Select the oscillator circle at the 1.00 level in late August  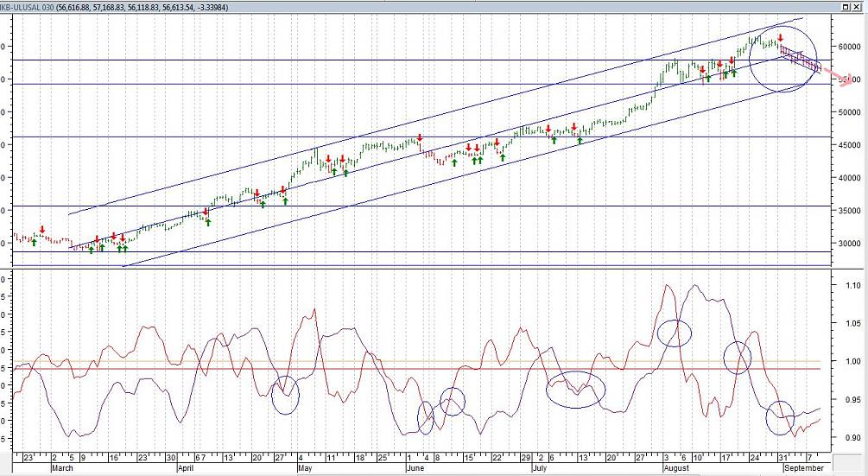(x=738, y=357)
